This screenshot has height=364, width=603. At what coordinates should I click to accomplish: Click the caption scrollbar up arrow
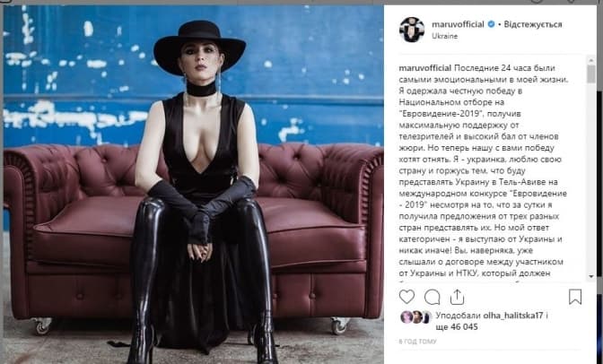click(x=591, y=60)
